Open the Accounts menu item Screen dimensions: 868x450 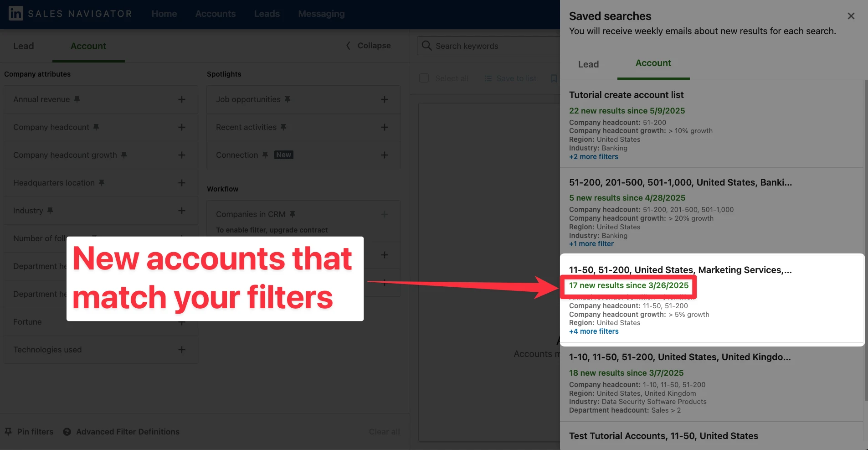[x=216, y=14]
